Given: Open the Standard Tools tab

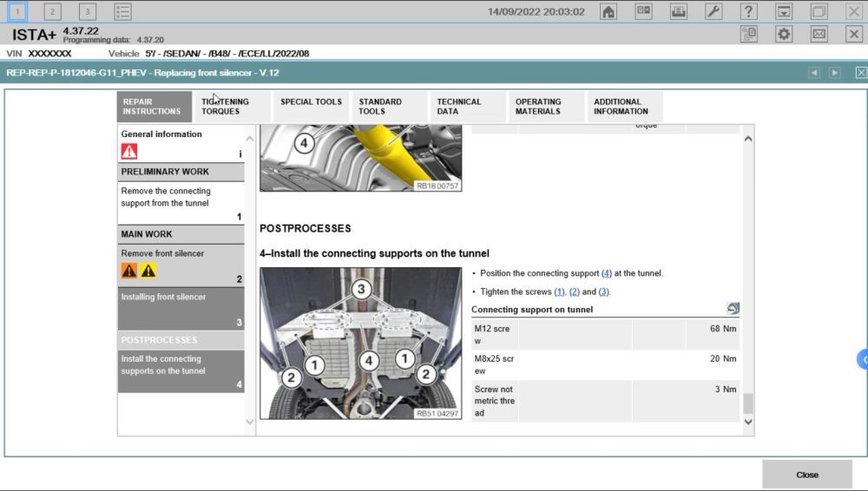Looking at the screenshot, I should [389, 107].
